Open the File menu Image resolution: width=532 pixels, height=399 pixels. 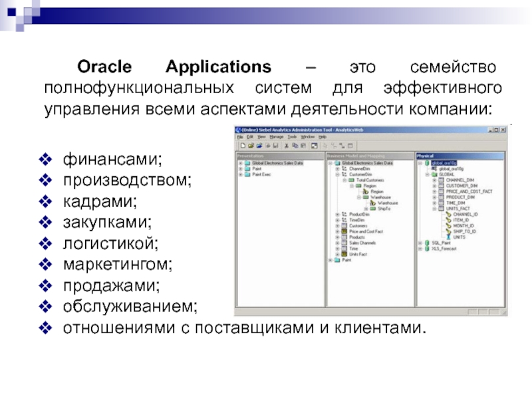[x=240, y=137]
